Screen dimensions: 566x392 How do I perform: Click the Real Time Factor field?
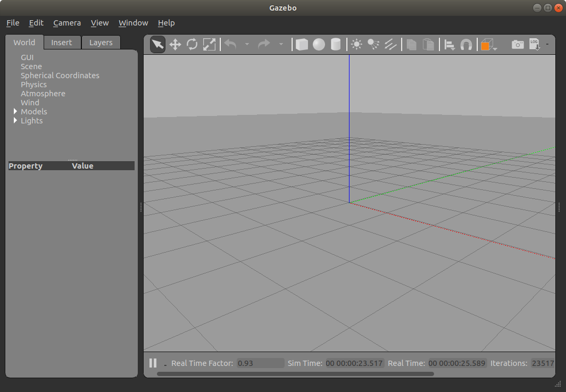pos(260,363)
